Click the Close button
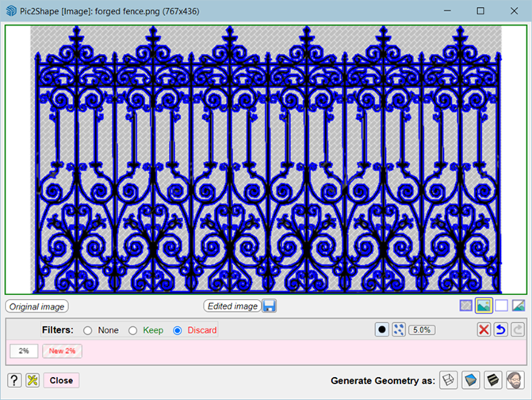 [x=61, y=380]
